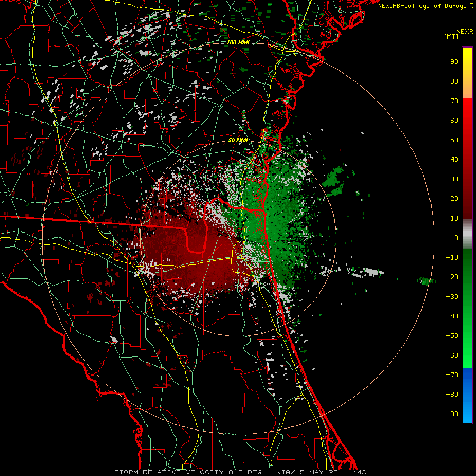The image size is (476, 476).
Task: Click the -80 value on the velocity scale
Action: click(452, 395)
